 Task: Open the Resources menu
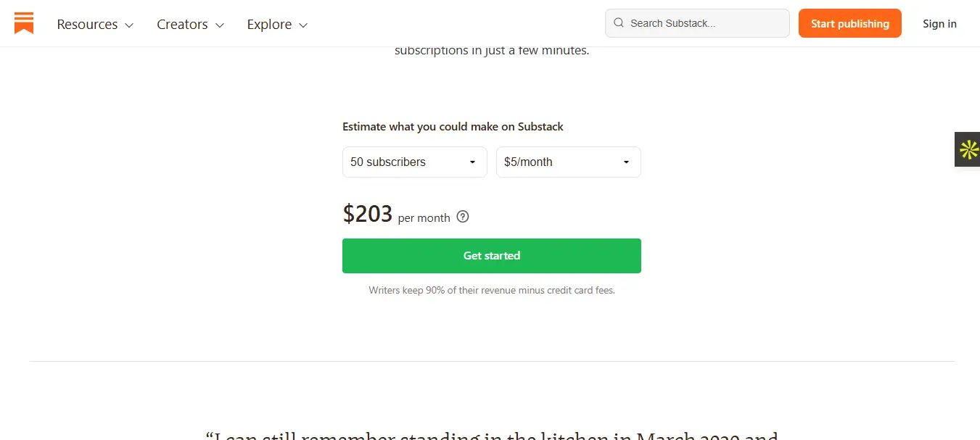click(88, 24)
